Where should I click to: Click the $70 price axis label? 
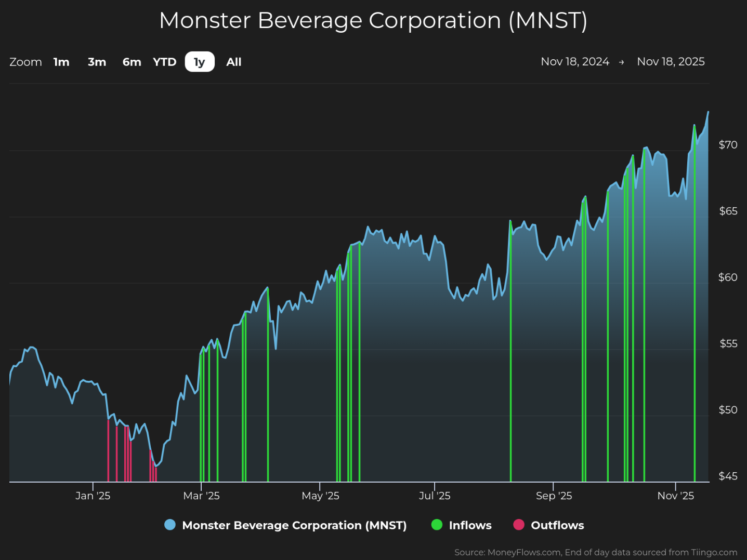pyautogui.click(x=728, y=144)
